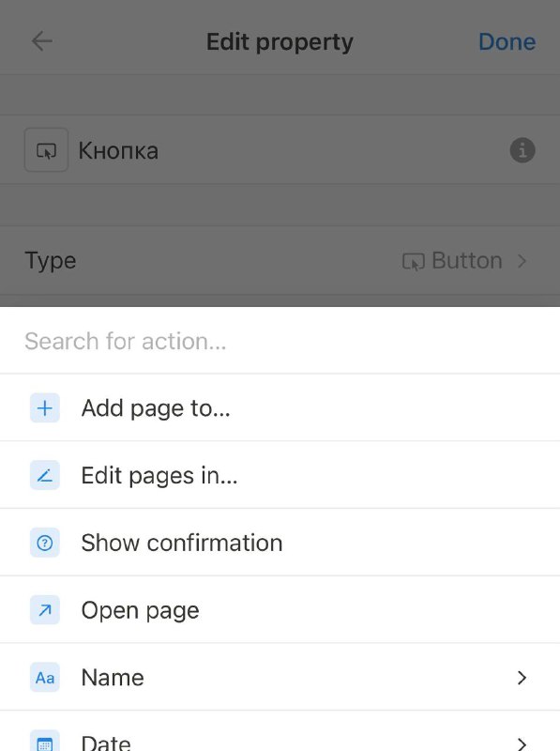Tap the pencil icon for Edit pages
The width and height of the screenshot is (560, 751).
(x=45, y=475)
